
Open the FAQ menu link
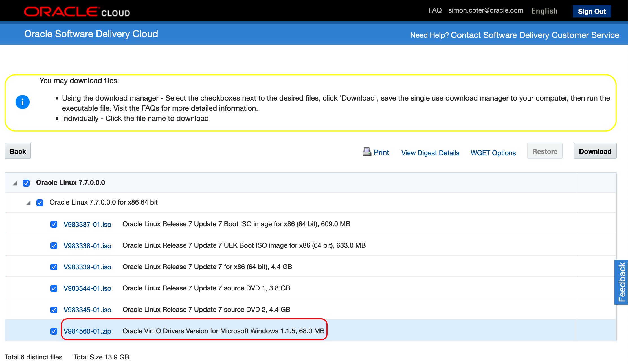(x=435, y=10)
